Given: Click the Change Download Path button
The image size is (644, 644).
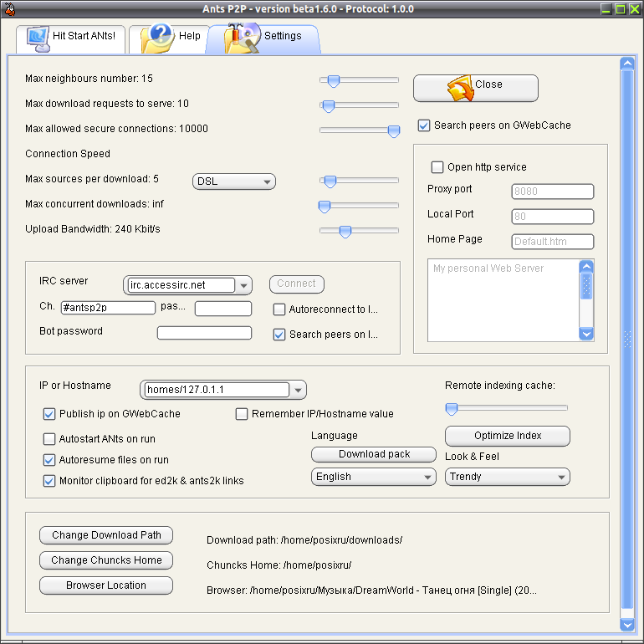Looking at the screenshot, I should click(x=106, y=535).
